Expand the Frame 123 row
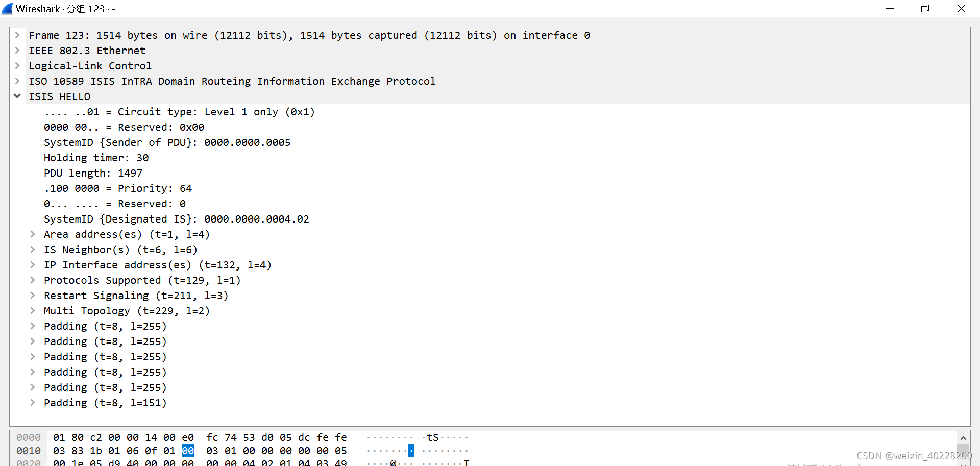Viewport: 980px width, 466px height. [17, 35]
